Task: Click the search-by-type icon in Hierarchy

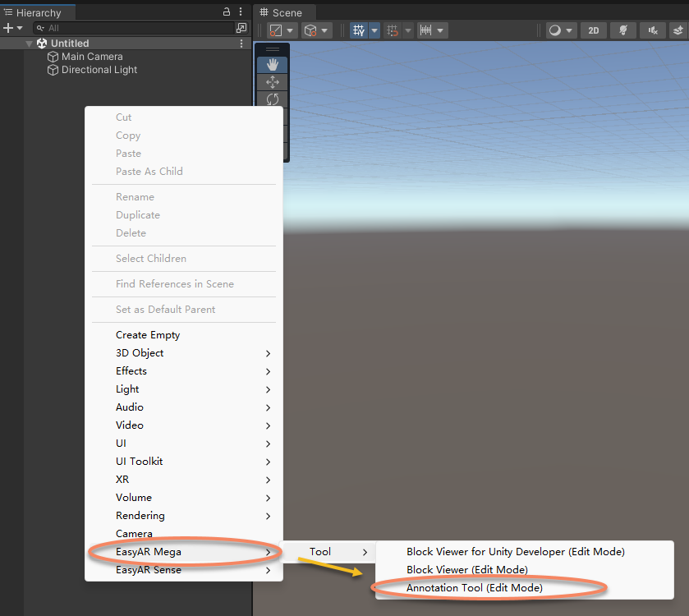Action: pos(241,28)
